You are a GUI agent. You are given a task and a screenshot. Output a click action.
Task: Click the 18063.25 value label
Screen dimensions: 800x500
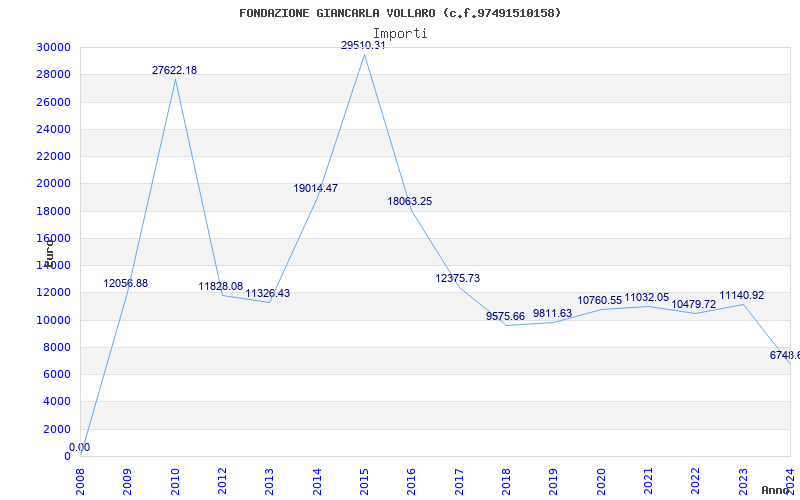pos(409,202)
